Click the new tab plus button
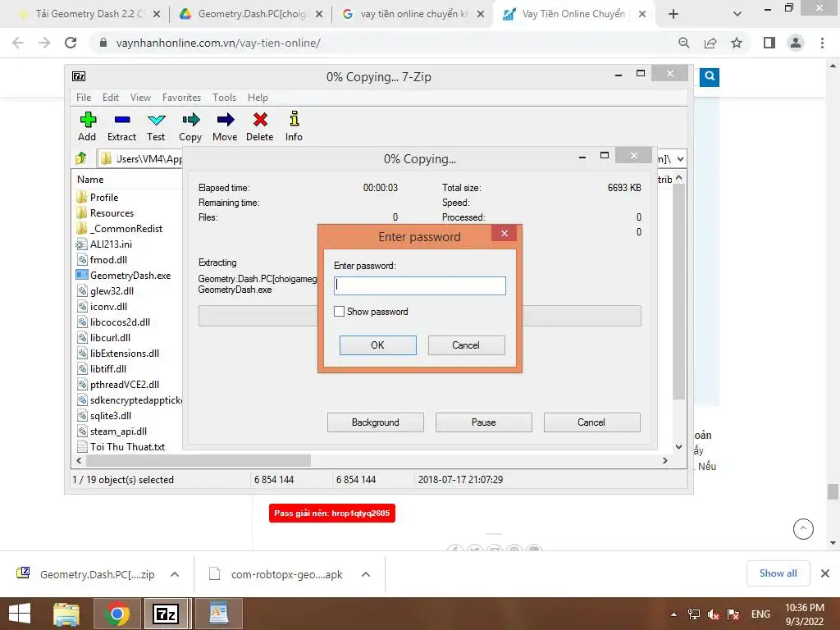840x630 pixels. [673, 14]
